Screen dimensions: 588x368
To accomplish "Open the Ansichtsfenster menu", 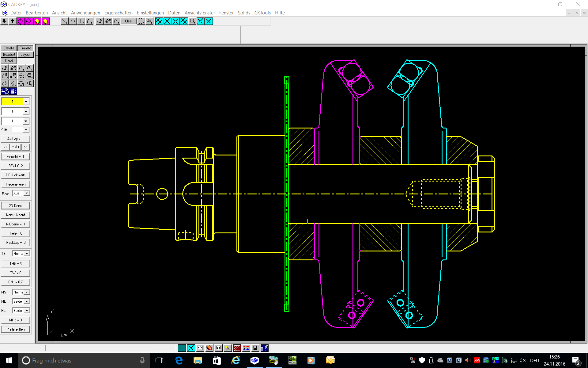I will (200, 13).
